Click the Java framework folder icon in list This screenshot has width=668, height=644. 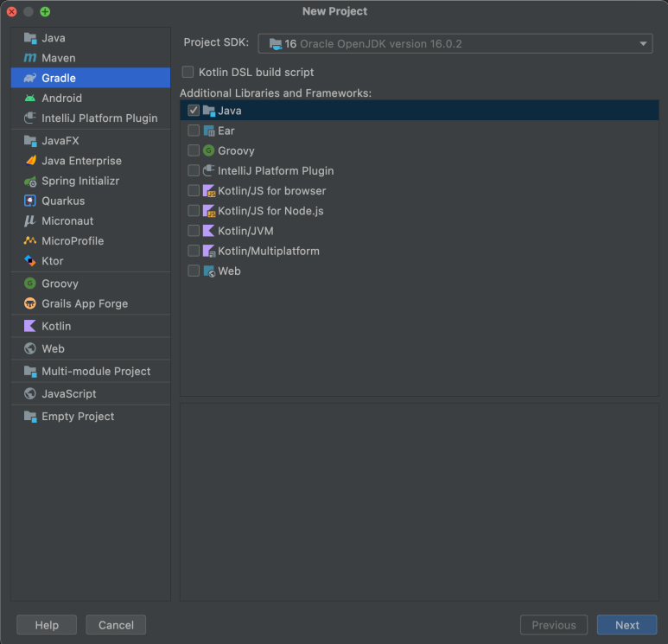tap(209, 111)
